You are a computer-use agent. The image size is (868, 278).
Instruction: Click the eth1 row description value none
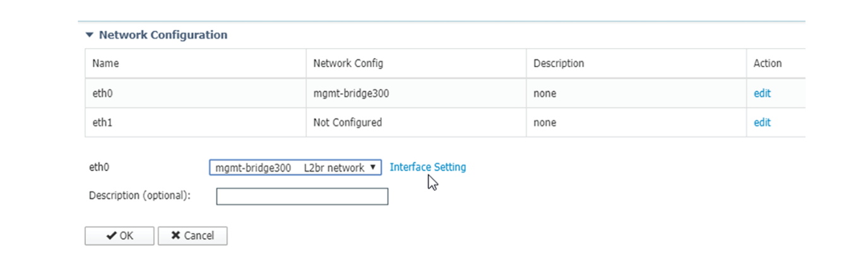[x=545, y=123]
